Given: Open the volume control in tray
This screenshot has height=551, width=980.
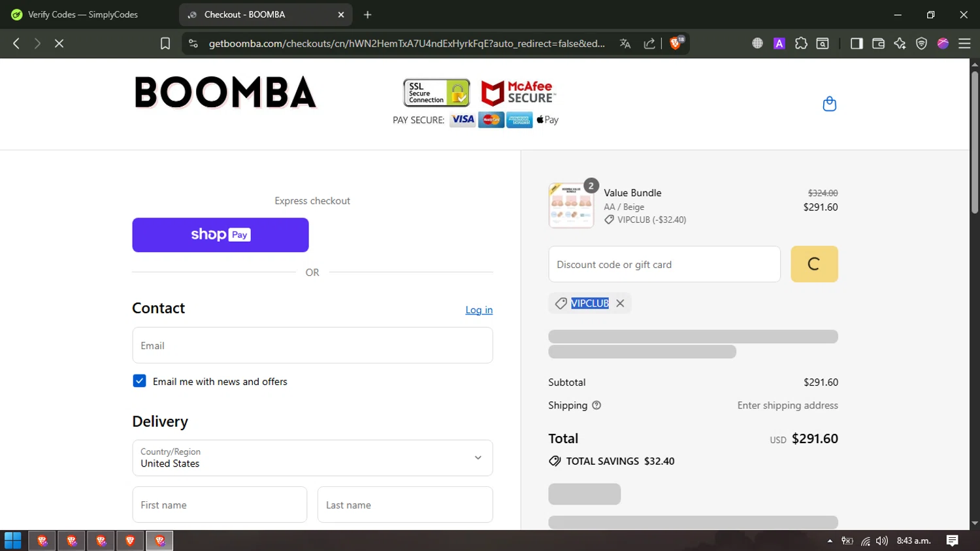Looking at the screenshot, I should pos(882,541).
